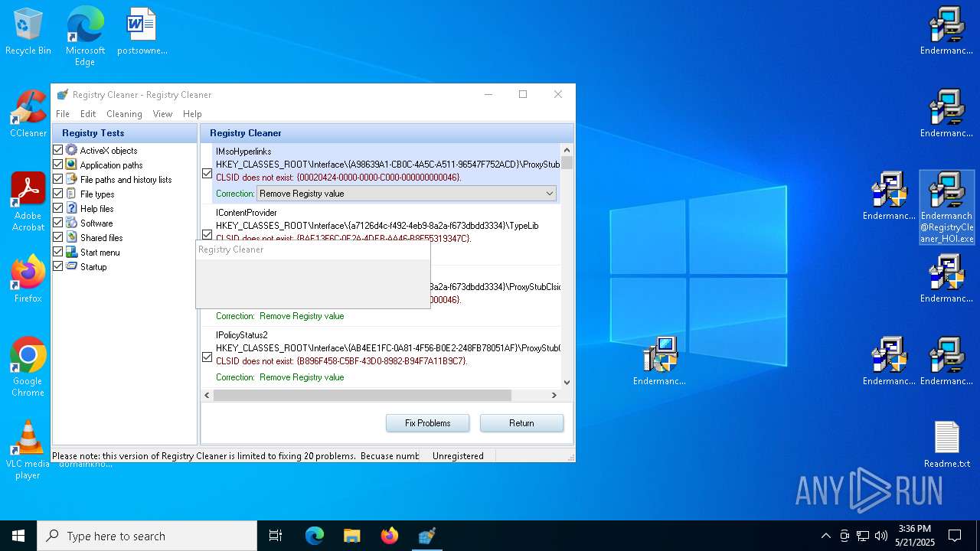Click the volume icon in system tray
Image resolution: width=980 pixels, height=551 pixels.
[x=881, y=536]
